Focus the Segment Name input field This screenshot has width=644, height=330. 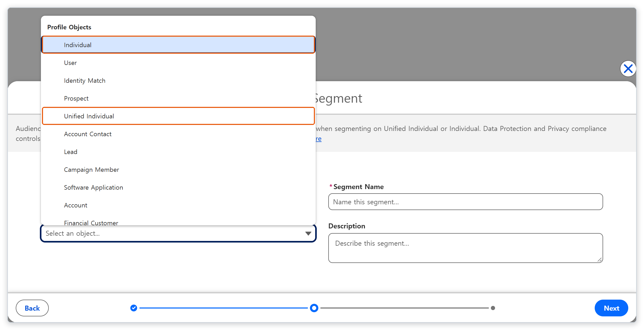[x=465, y=202]
